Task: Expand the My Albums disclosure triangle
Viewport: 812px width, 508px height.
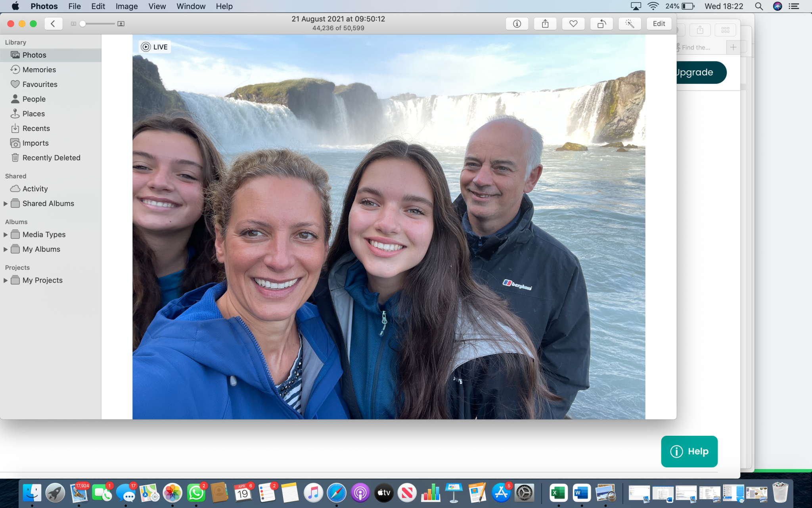Action: tap(6, 249)
